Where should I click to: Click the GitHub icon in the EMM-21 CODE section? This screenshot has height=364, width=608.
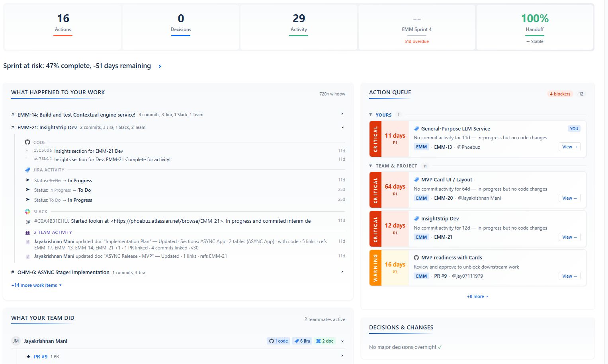[x=27, y=142]
